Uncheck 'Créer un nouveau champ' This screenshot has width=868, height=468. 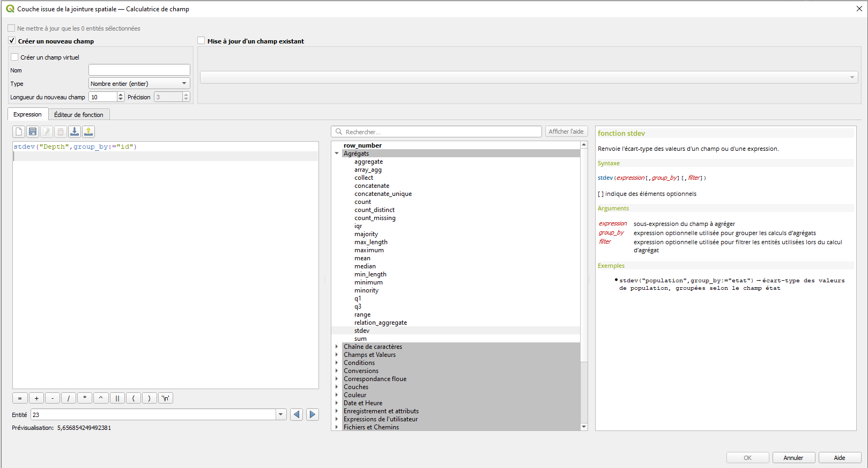coord(12,41)
